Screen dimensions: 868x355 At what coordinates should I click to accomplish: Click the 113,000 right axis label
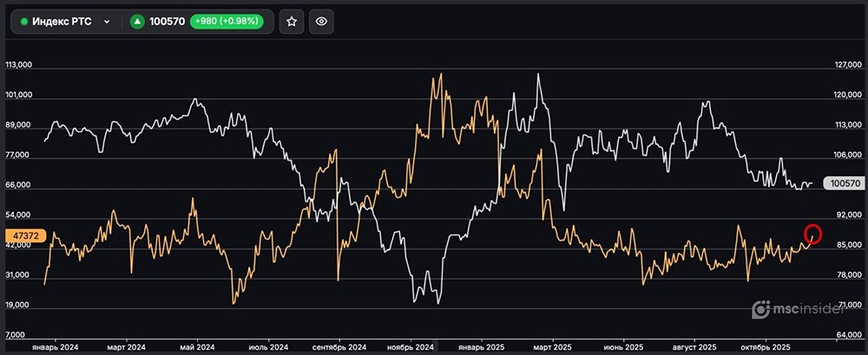click(847, 126)
